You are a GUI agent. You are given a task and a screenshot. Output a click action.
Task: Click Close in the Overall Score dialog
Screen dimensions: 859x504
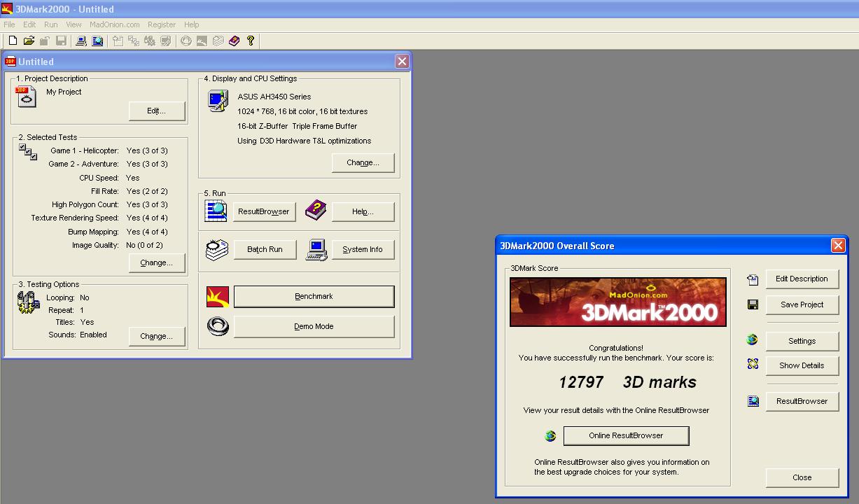(x=802, y=477)
